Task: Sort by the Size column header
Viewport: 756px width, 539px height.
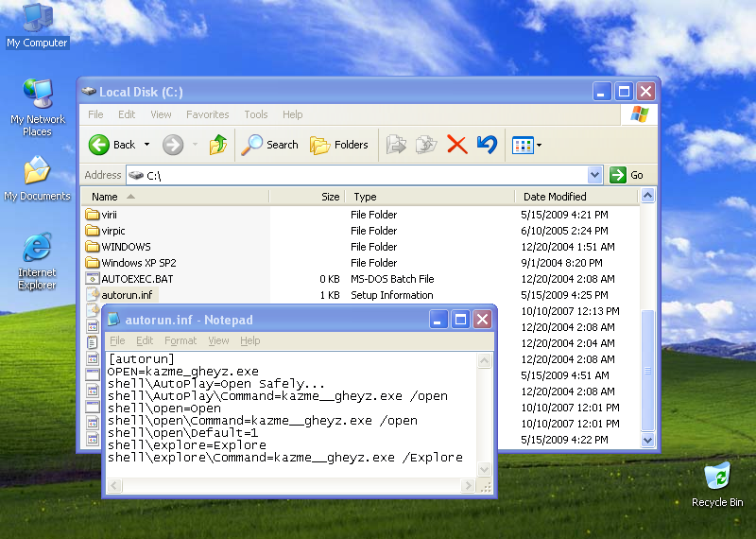Action: (x=307, y=197)
